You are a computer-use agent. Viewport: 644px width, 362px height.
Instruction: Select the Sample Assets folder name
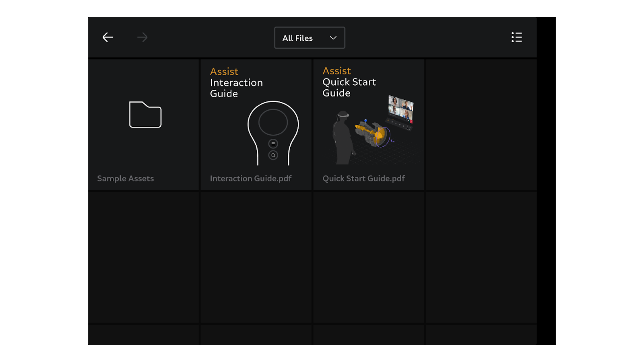[125, 178]
